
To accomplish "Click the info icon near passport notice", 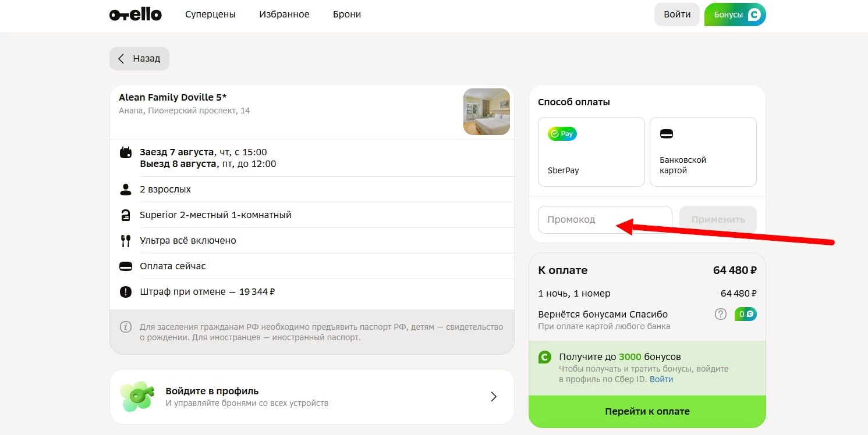I will tap(125, 327).
